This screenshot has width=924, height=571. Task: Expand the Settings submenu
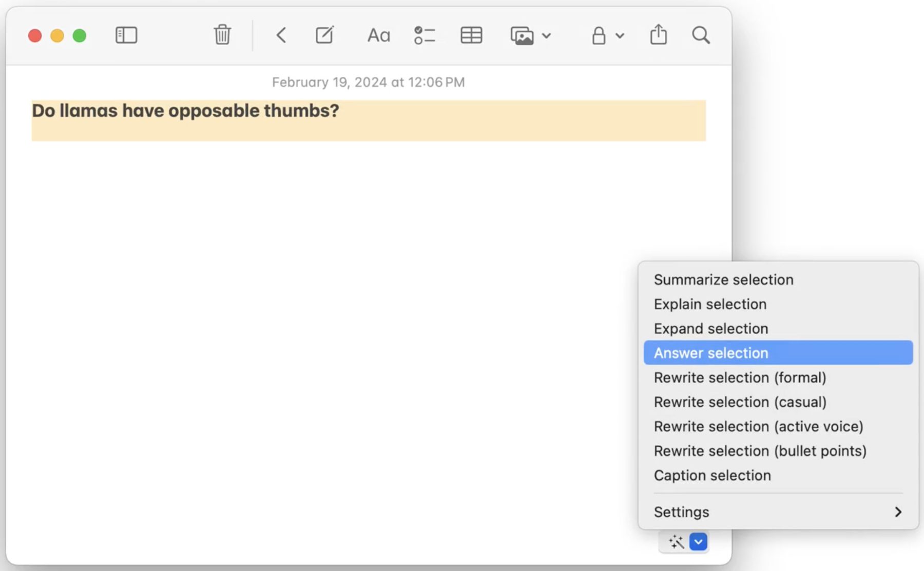point(778,512)
